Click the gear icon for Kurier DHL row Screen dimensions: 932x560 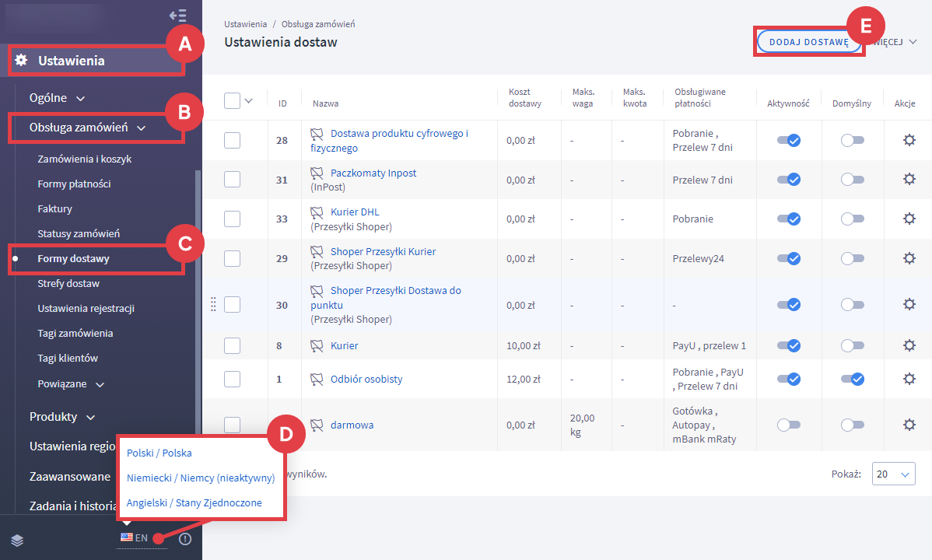point(909,219)
